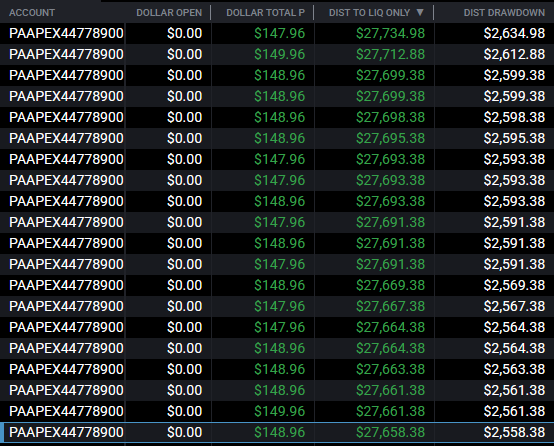The image size is (554, 446).
Task: Select the $2,569.38 drawdown value
Action: click(x=514, y=285)
